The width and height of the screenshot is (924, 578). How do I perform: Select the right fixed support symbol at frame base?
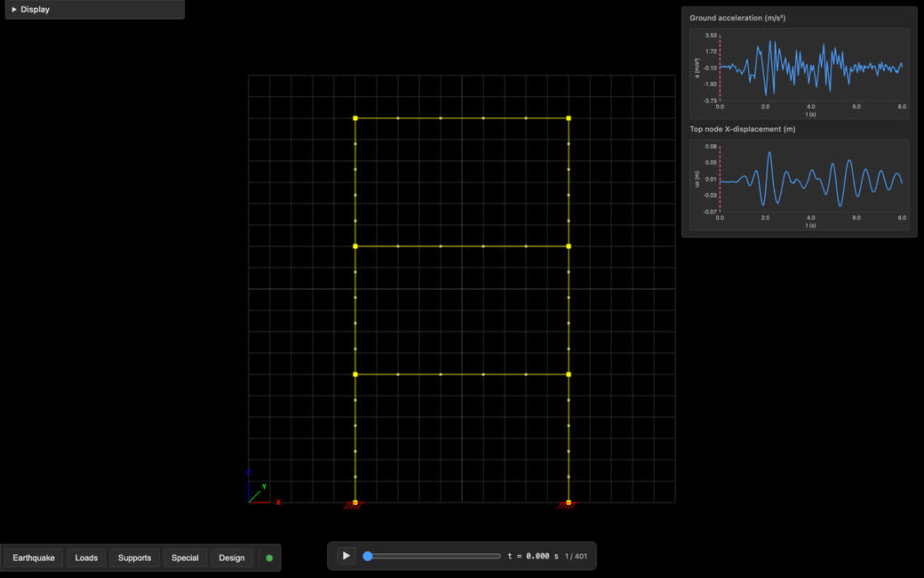[568, 505]
